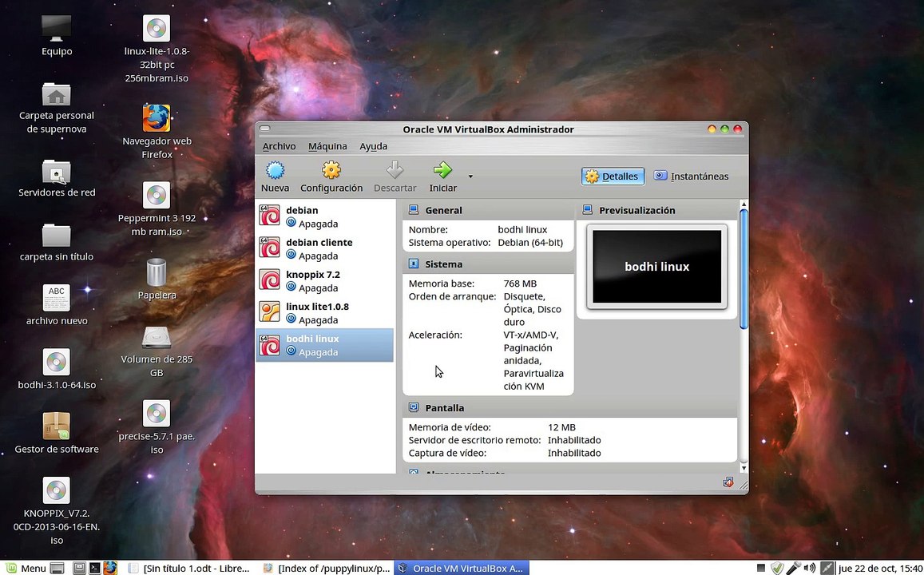Select the bodhi linux virtual machine
Image resolution: width=924 pixels, height=575 pixels.
(x=325, y=345)
